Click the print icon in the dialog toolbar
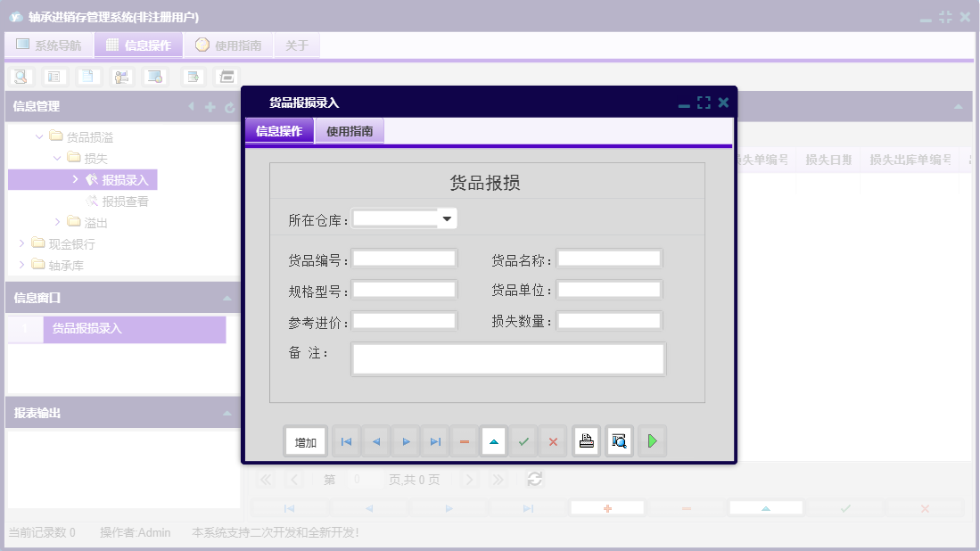 [x=585, y=440]
